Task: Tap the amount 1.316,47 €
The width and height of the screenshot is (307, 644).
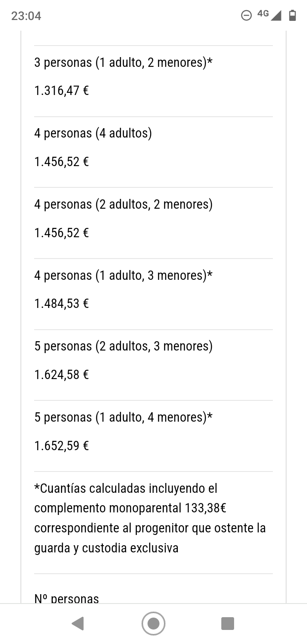Action: click(61, 91)
